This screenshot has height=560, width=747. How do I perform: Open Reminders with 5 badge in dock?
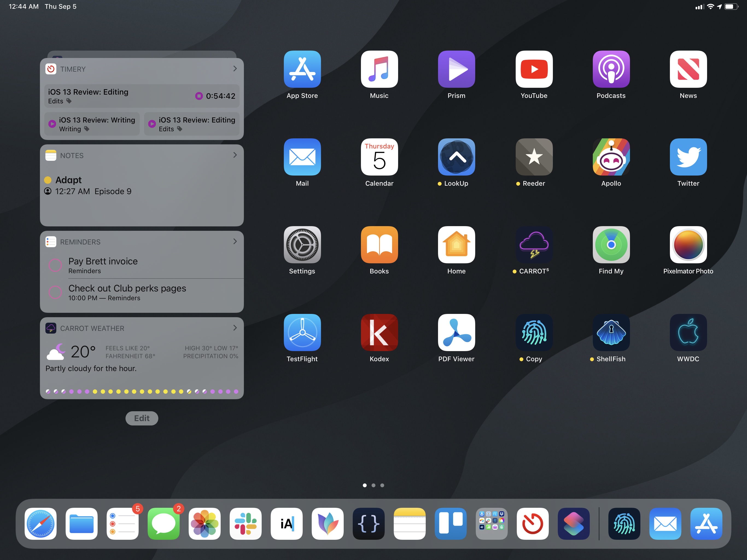(x=122, y=524)
